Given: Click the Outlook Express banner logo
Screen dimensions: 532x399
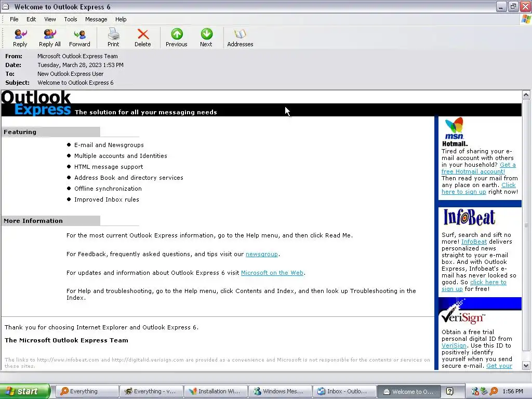Looking at the screenshot, I should [36, 103].
